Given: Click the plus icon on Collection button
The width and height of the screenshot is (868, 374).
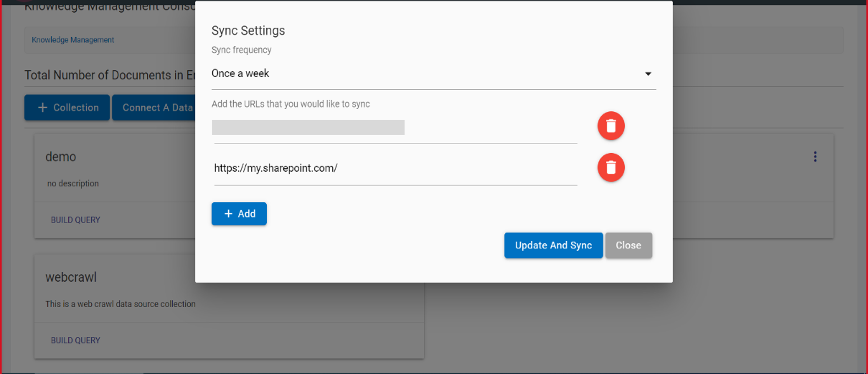Looking at the screenshot, I should click(x=42, y=108).
